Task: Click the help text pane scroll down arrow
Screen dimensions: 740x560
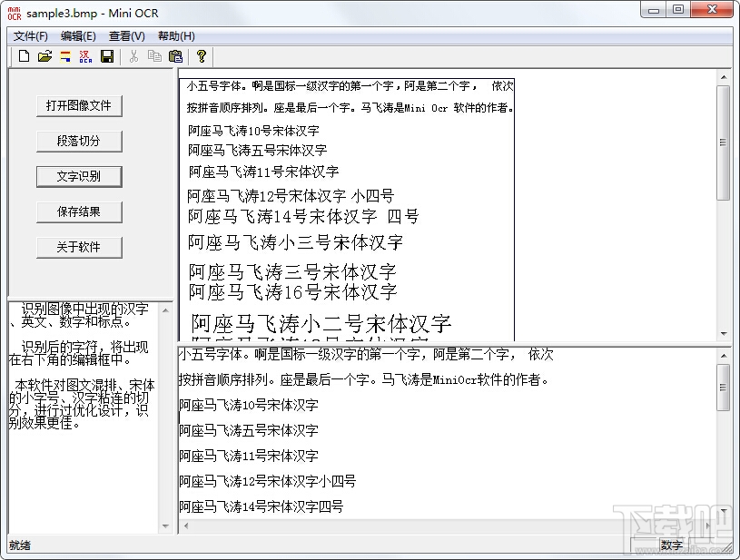Action: tap(165, 526)
